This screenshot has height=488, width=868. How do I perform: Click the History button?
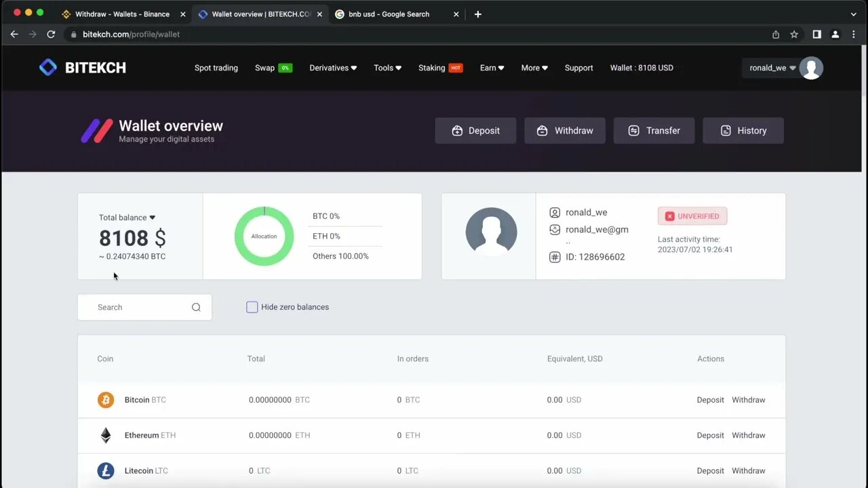pyautogui.click(x=743, y=131)
